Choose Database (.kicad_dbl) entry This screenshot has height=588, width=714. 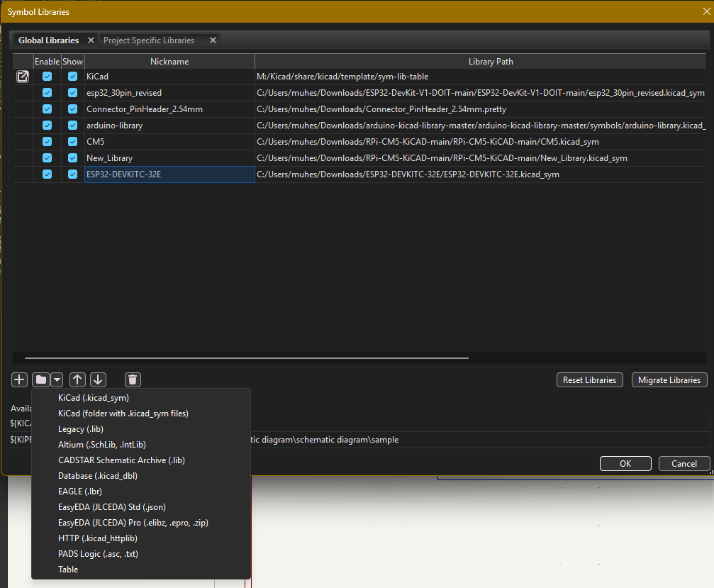click(141, 476)
